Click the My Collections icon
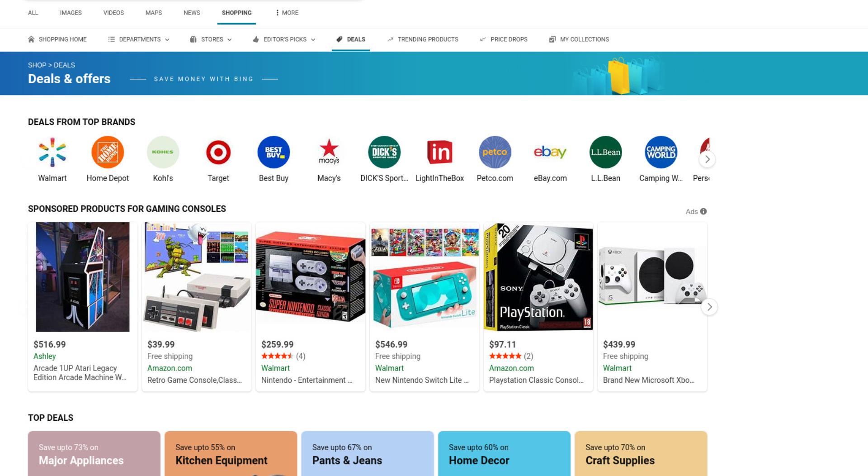Image resolution: width=868 pixels, height=476 pixels. [x=552, y=39]
